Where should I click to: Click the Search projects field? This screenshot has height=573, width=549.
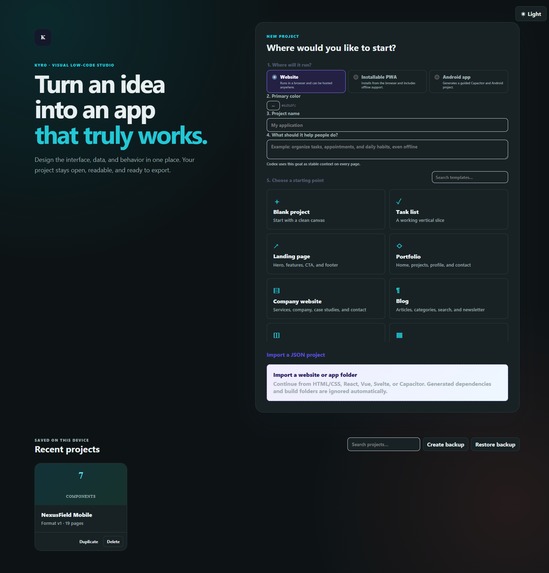[x=383, y=444]
